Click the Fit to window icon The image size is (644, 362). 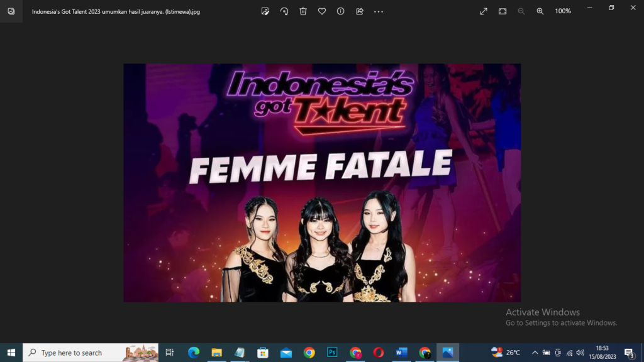click(502, 11)
